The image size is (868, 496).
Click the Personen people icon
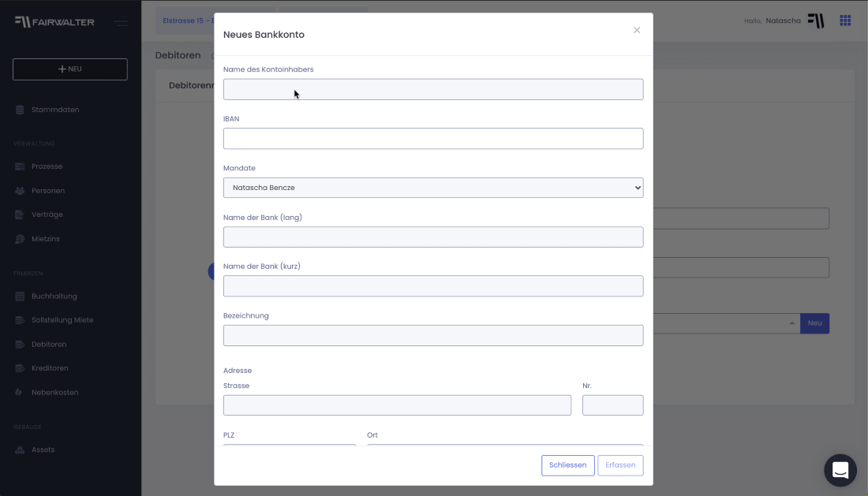[20, 191]
